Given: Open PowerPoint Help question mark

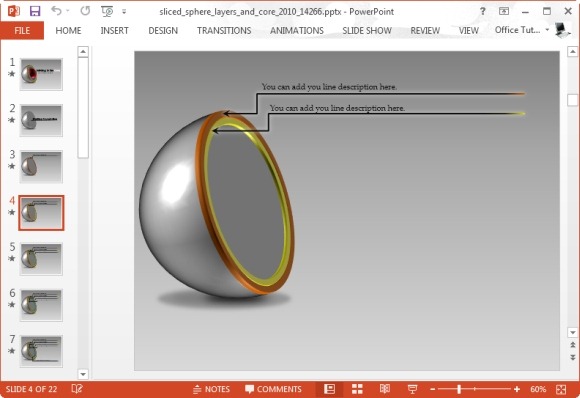Looking at the screenshot, I should 482,11.
